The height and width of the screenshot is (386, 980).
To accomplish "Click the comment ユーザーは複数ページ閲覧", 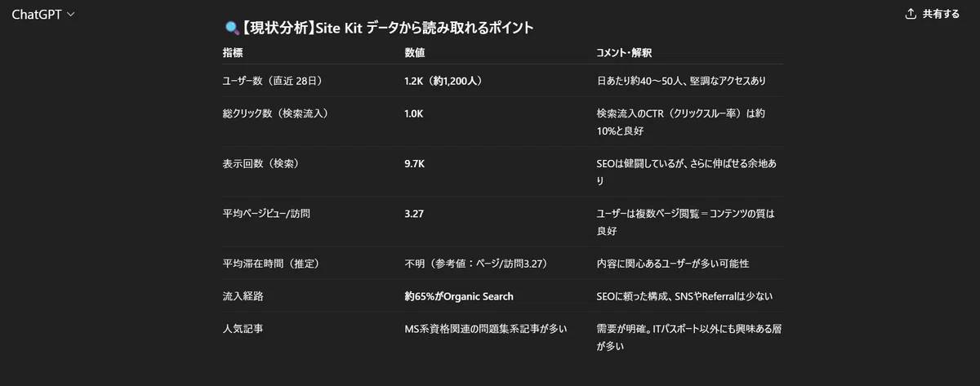I will coord(685,222).
